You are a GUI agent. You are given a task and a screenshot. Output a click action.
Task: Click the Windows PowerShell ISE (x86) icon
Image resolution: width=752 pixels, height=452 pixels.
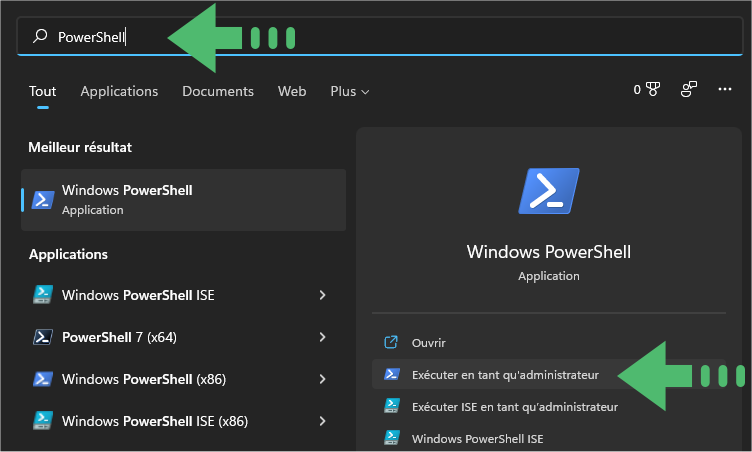43,421
